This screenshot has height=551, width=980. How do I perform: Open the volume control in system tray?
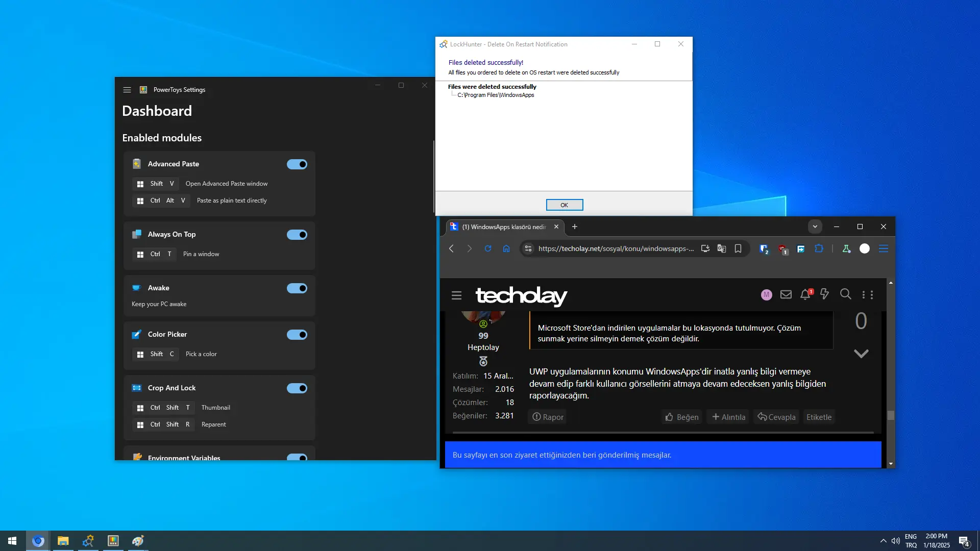[x=896, y=541]
